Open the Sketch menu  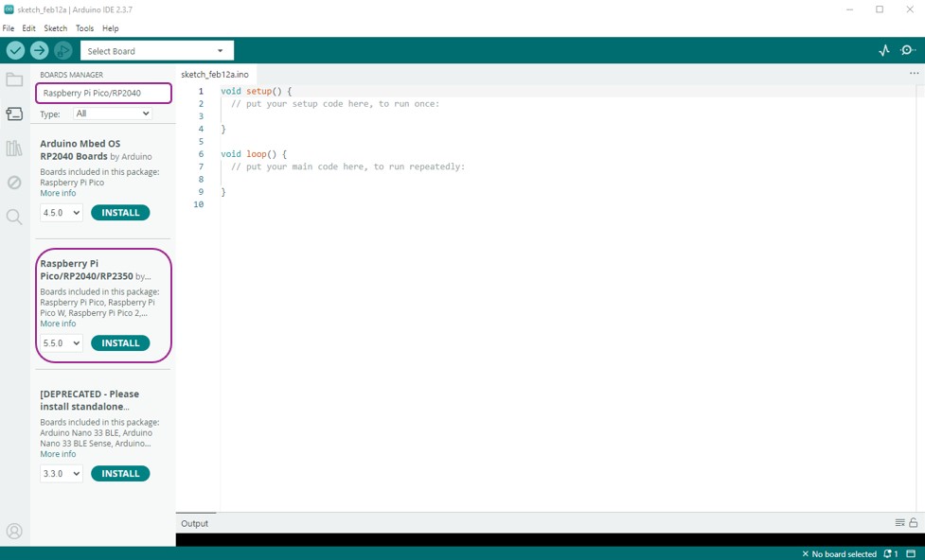pyautogui.click(x=56, y=28)
